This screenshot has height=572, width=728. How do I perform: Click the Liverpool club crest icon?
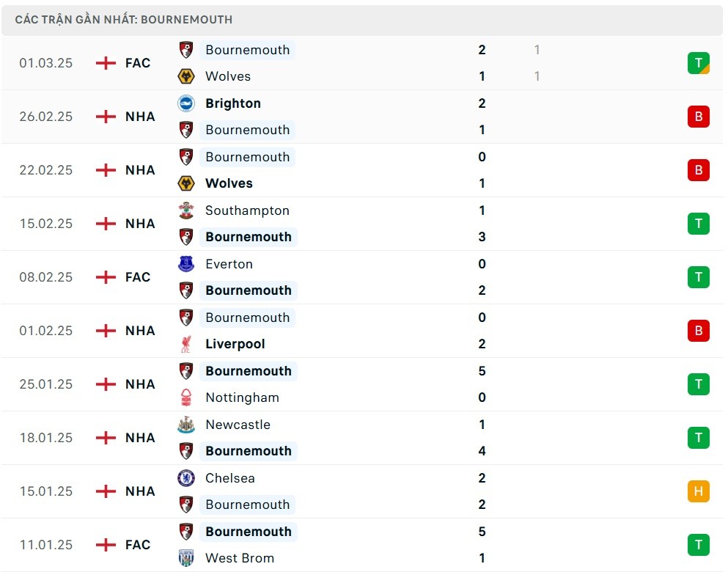186,344
